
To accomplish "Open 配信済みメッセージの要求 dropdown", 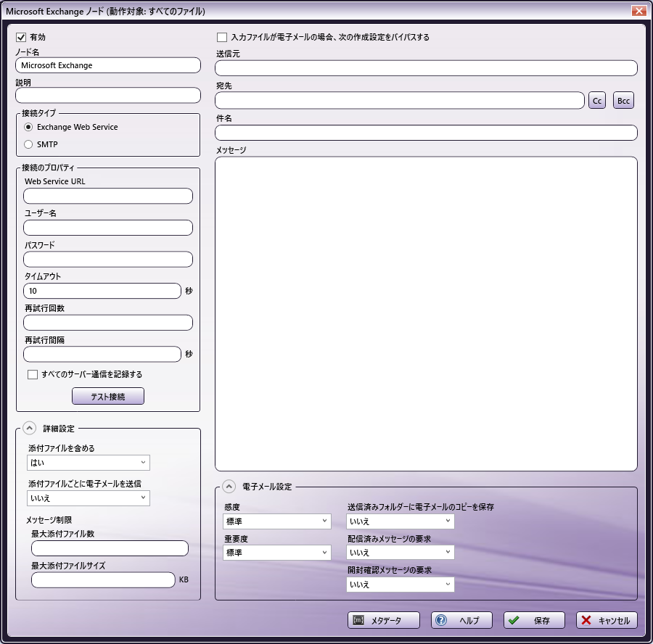I will [401, 553].
